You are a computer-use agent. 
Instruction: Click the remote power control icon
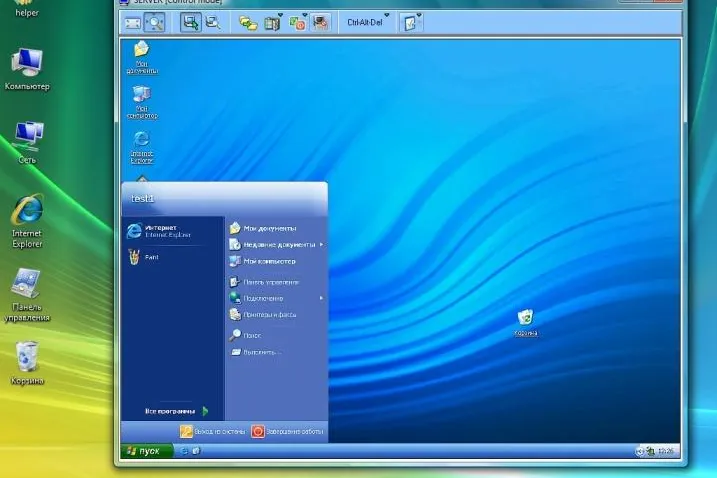coord(297,23)
